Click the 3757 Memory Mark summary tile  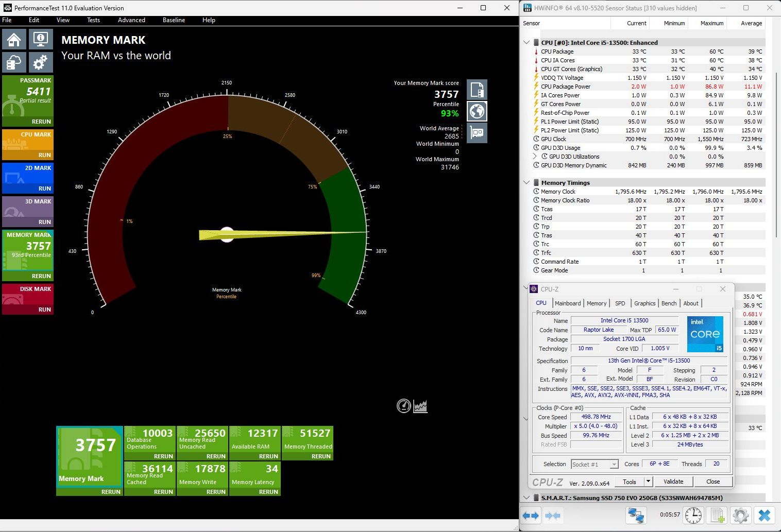(x=90, y=456)
